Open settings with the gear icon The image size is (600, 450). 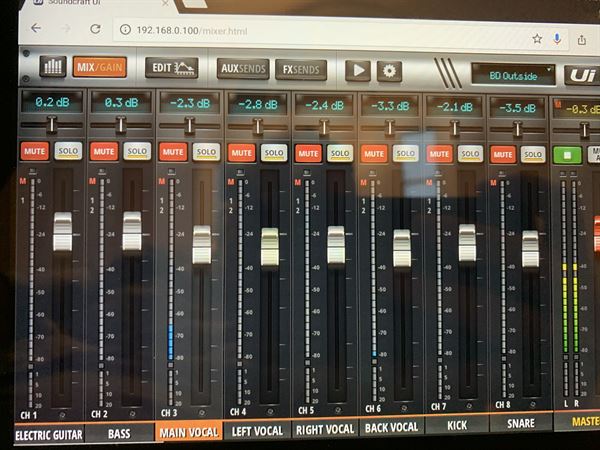click(x=389, y=71)
